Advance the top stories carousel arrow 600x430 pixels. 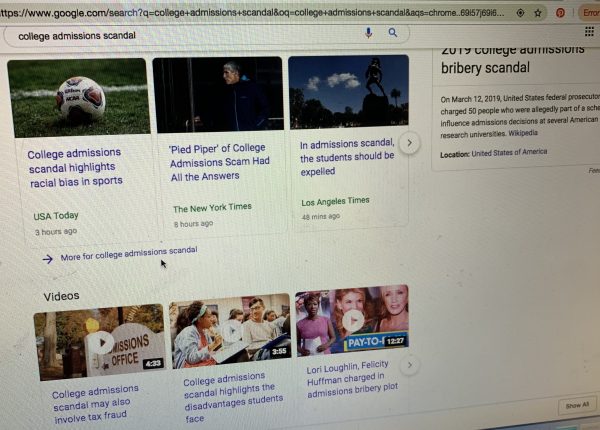pyautogui.click(x=409, y=143)
